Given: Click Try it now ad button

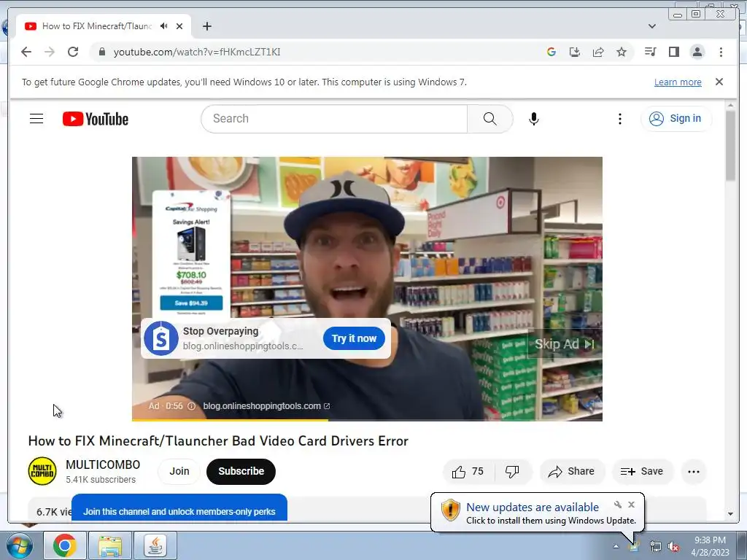Looking at the screenshot, I should tap(354, 338).
